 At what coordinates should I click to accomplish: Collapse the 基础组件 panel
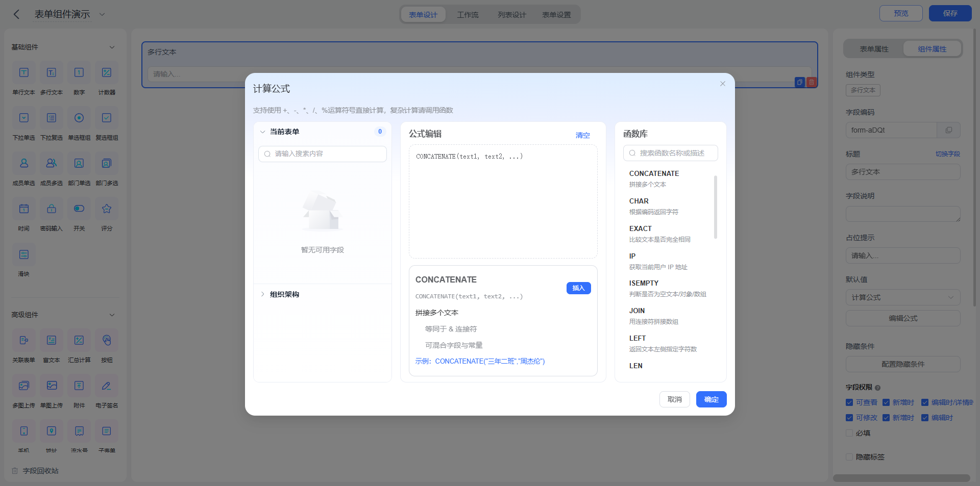click(x=112, y=47)
